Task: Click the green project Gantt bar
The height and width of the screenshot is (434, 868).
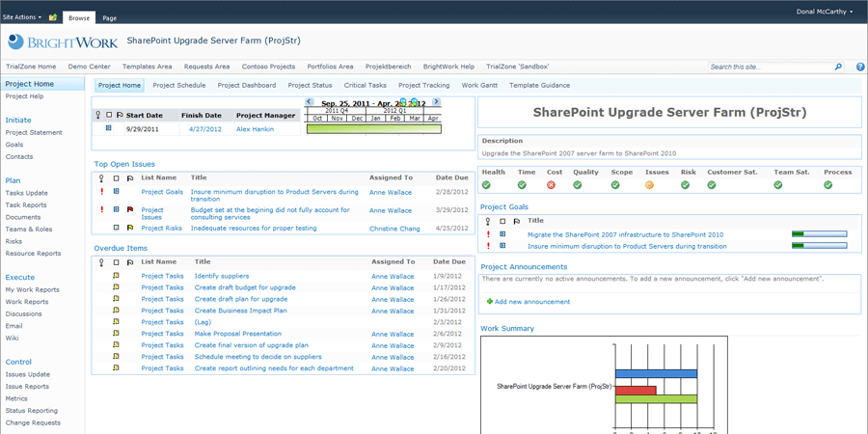Action: coord(373,129)
